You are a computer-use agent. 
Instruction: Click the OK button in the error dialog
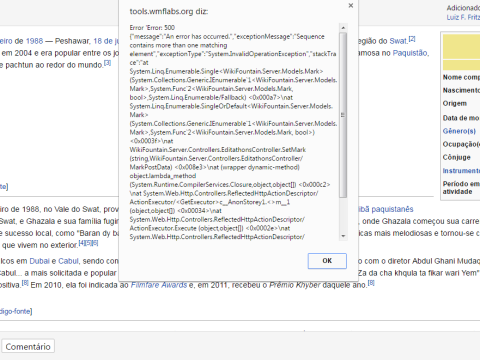(x=327, y=261)
